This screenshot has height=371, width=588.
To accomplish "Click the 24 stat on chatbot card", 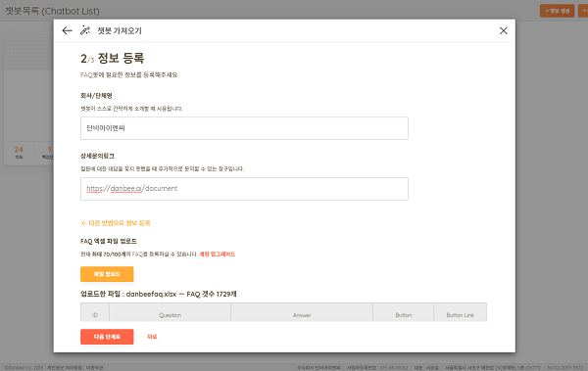I will coord(19,152).
